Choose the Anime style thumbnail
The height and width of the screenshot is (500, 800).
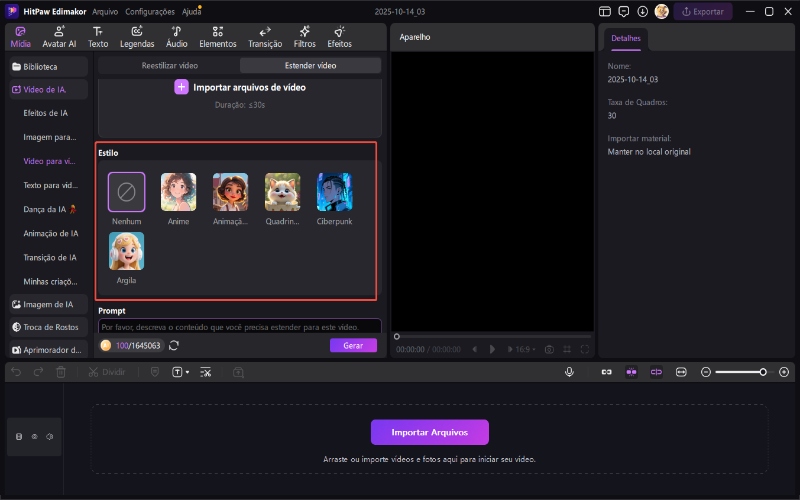[x=179, y=192]
